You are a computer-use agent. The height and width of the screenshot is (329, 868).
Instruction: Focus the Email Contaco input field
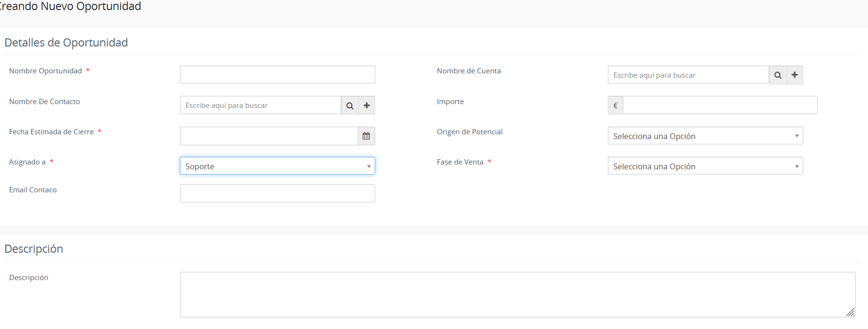tap(277, 193)
